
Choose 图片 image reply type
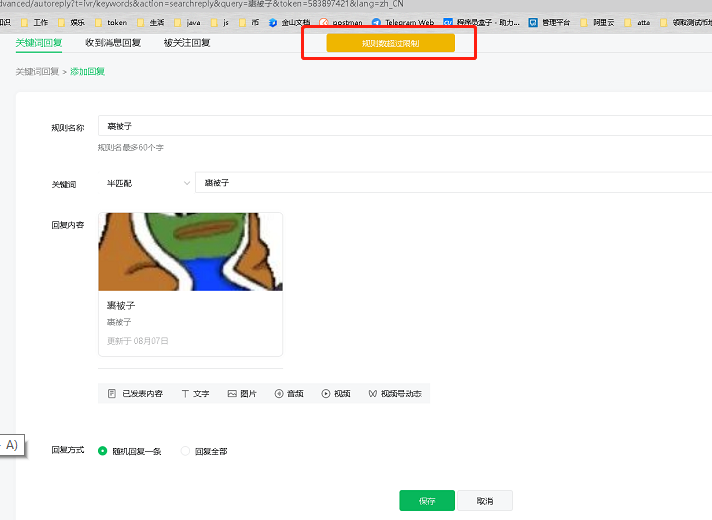pyautogui.click(x=242, y=394)
